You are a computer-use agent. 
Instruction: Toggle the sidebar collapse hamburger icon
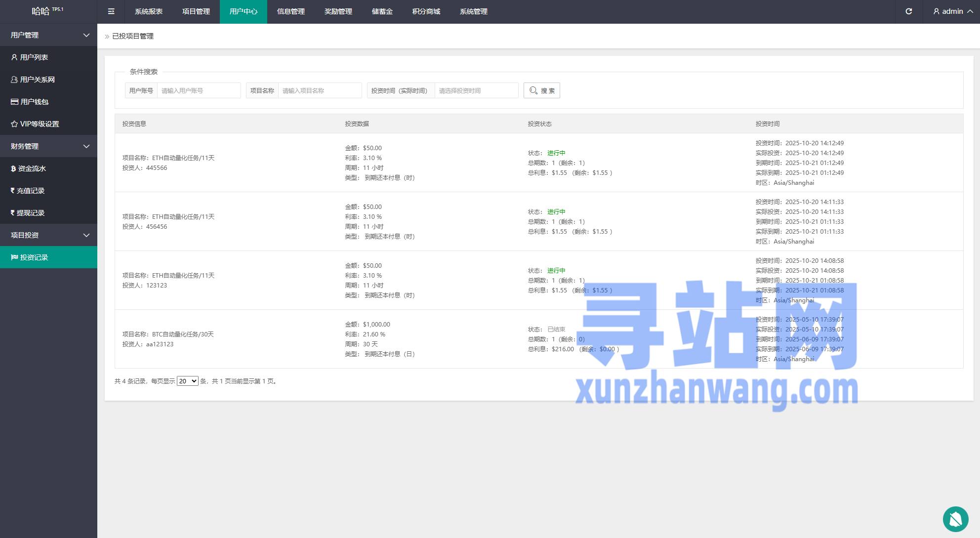click(x=111, y=11)
